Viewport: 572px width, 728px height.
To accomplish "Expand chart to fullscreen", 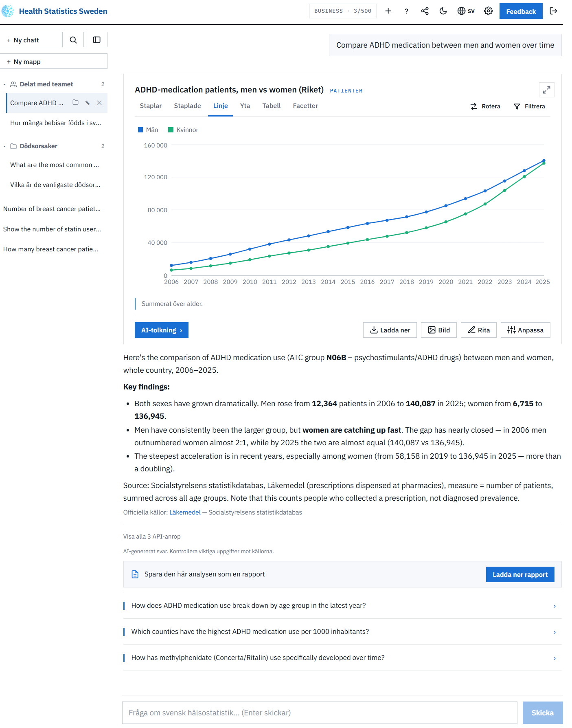I will point(546,90).
